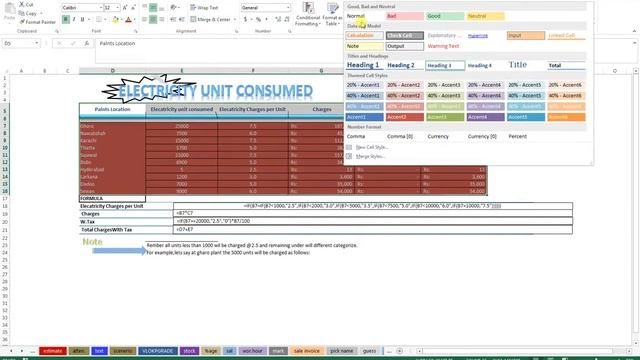The height and width of the screenshot is (360, 640).
Task: Switch to the estimate sheet tab
Action: [x=53, y=351]
